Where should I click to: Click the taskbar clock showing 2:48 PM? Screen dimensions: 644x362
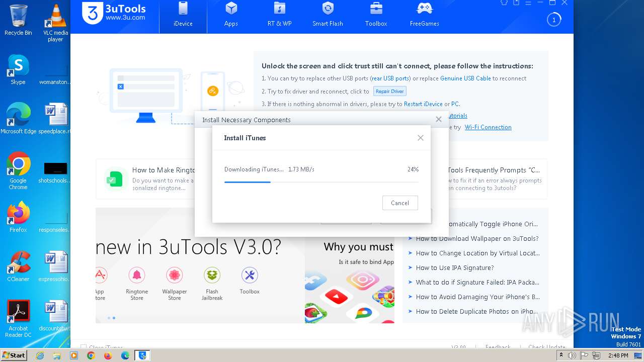(617, 355)
